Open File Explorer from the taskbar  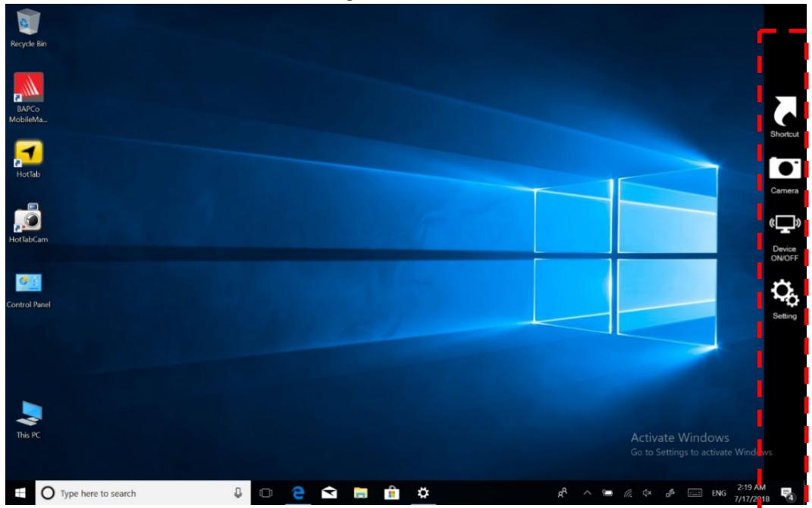[360, 493]
